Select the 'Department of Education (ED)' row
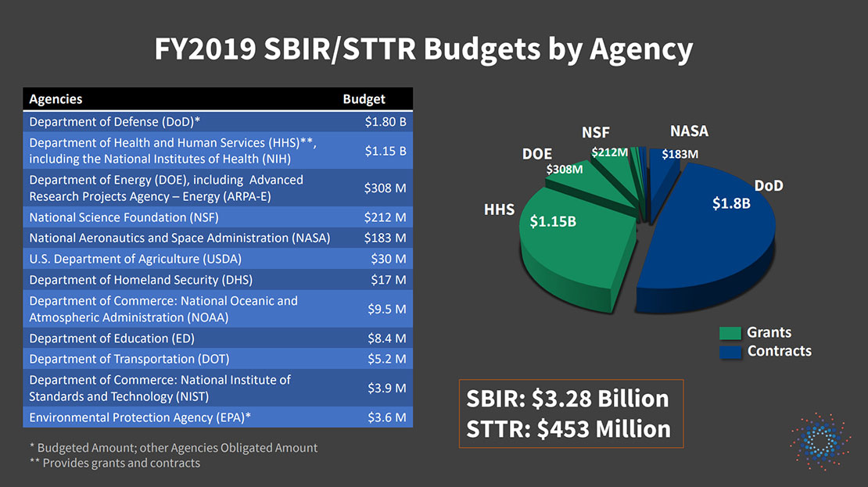The width and height of the screenshot is (868, 487). point(217,338)
